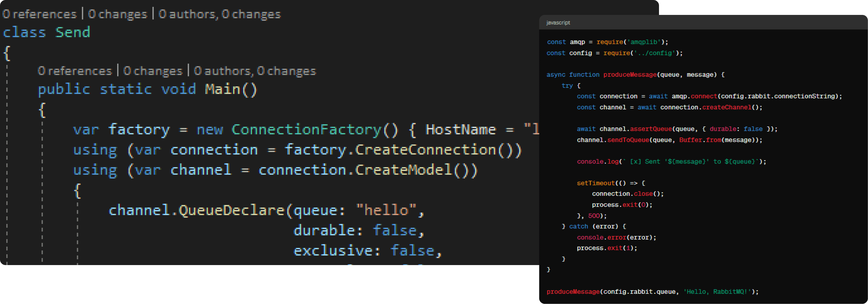Click '0 changes' CodeLens above class Send
The width and height of the screenshot is (868, 304).
pyautogui.click(x=117, y=14)
